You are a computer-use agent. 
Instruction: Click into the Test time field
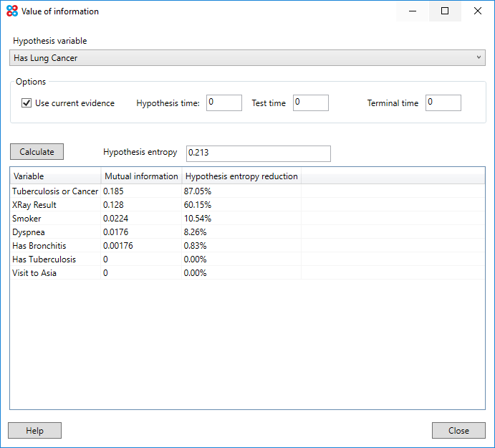coord(310,103)
